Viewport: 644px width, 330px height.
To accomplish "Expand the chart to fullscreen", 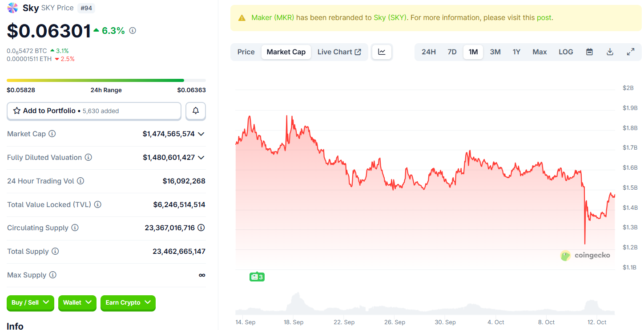I will [631, 52].
